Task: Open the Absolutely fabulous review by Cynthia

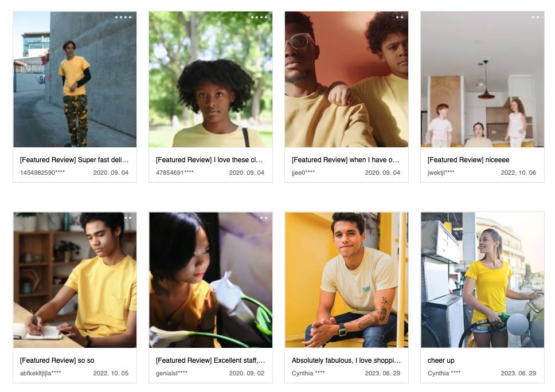Action: 346,360
